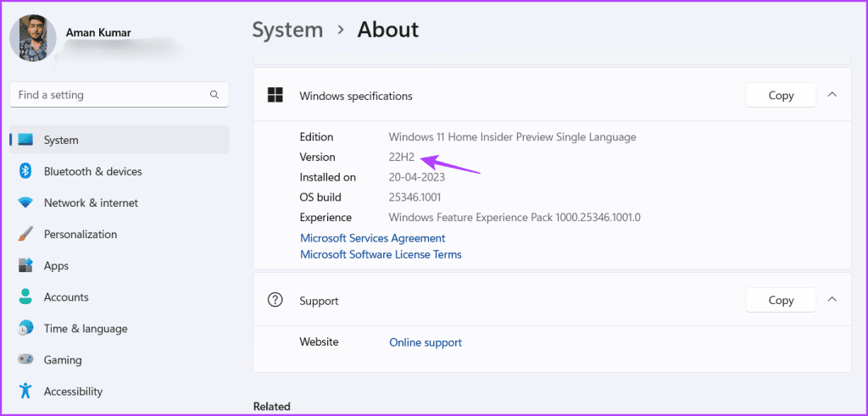Click the Windows specifications heading
The width and height of the screenshot is (868, 416).
point(356,96)
